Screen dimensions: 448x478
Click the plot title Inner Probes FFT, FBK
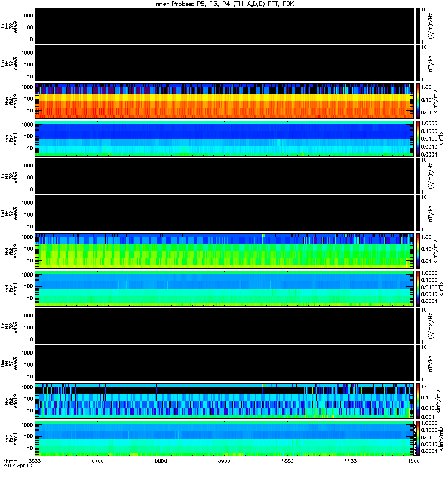tap(224, 4)
